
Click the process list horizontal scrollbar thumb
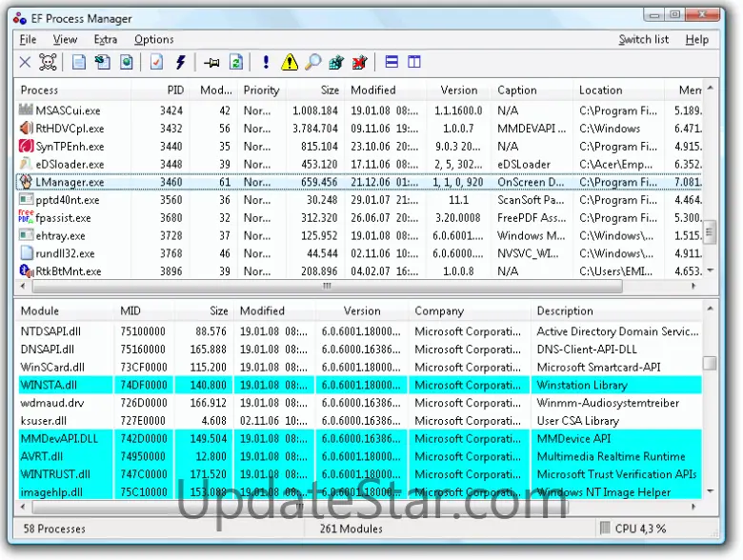click(x=326, y=287)
